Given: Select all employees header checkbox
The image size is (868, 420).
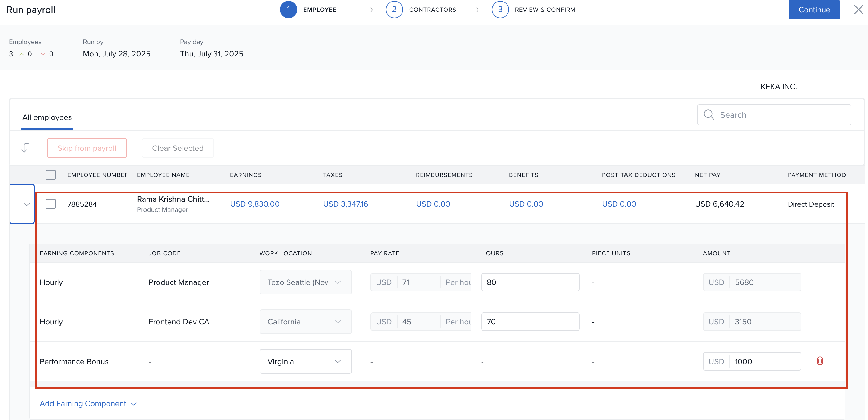Looking at the screenshot, I should pyautogui.click(x=50, y=175).
